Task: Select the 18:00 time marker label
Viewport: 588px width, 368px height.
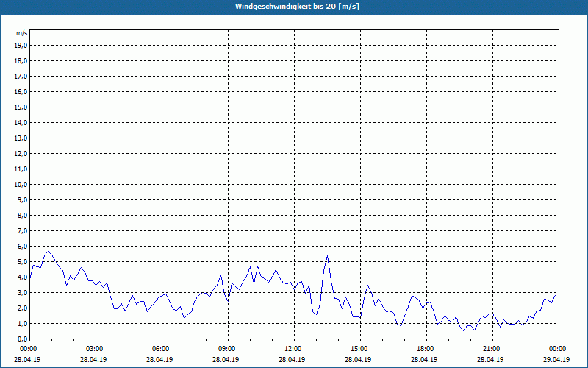Action: 425,349
